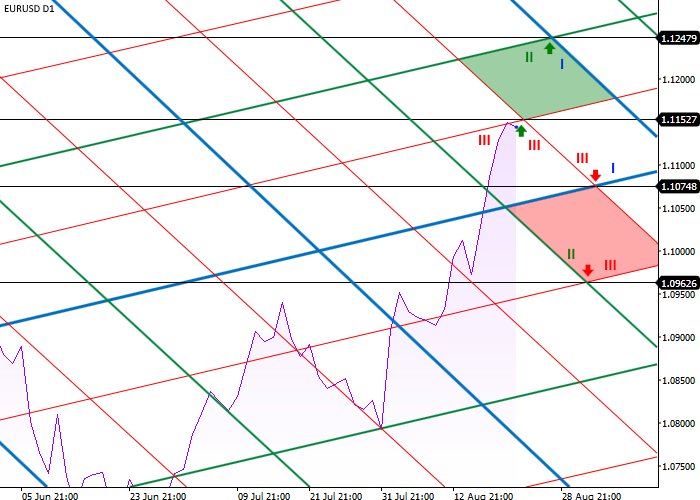Viewport: 700px width, 500px height.
Task: Click the 28 Aug 21:00 date label
Action: 591,496
